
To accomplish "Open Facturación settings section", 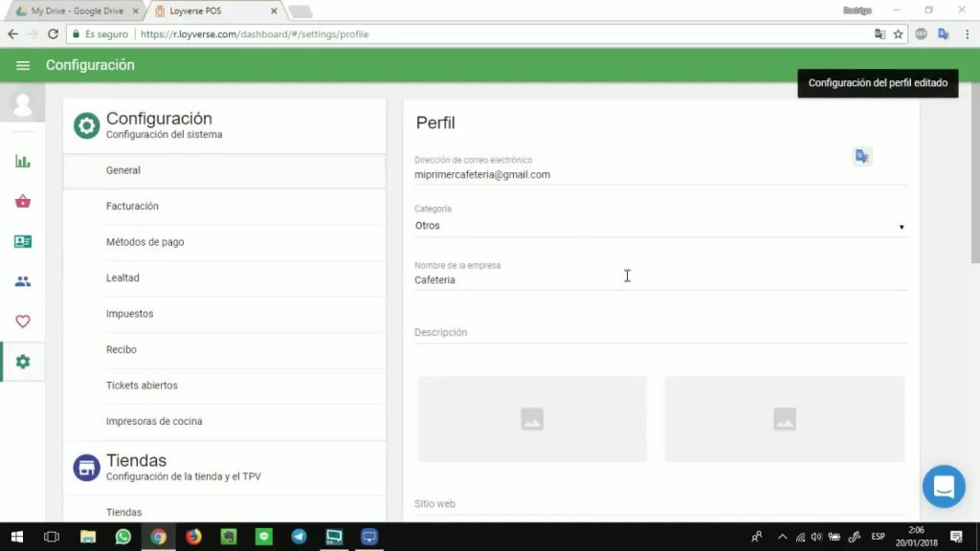I will pos(132,207).
